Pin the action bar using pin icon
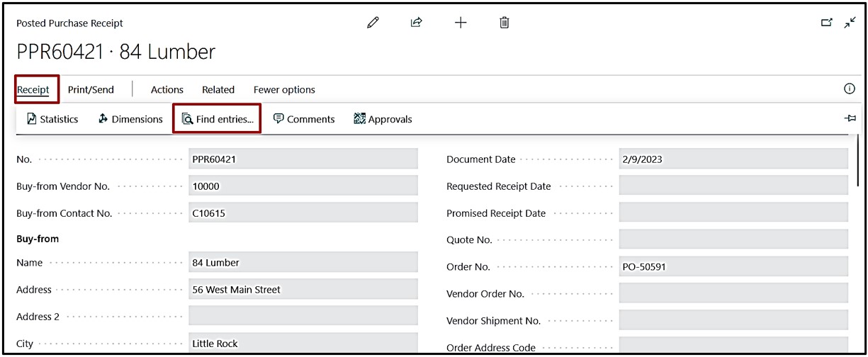 point(850,118)
